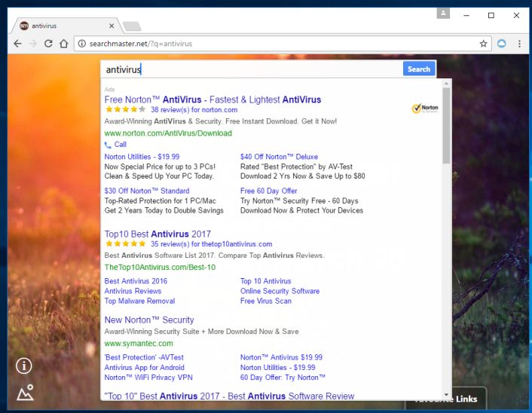Go back with the browser back arrow

click(17, 44)
